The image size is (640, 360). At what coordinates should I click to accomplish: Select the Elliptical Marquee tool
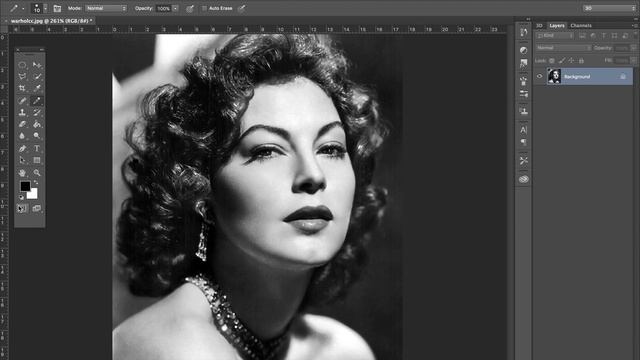tap(22, 65)
